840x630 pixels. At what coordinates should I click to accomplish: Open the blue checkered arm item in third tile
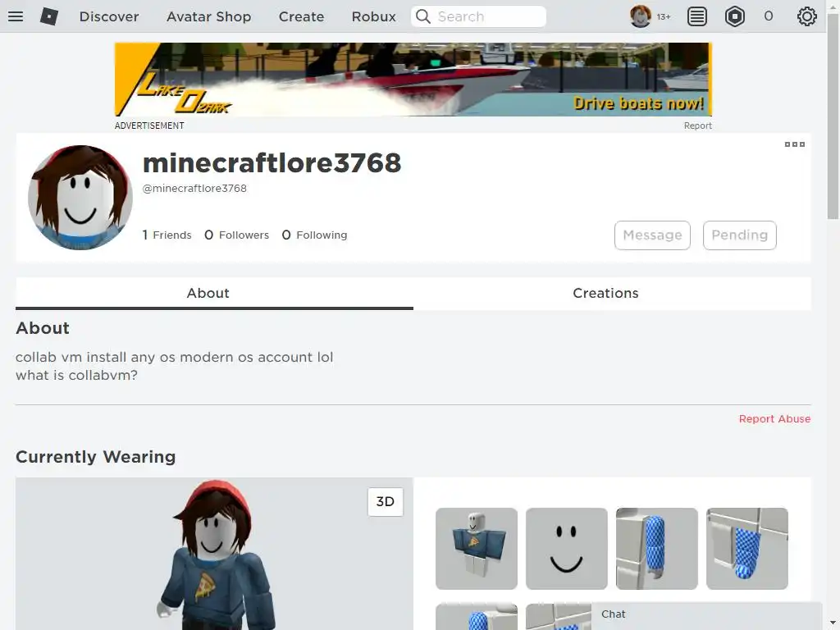click(657, 549)
